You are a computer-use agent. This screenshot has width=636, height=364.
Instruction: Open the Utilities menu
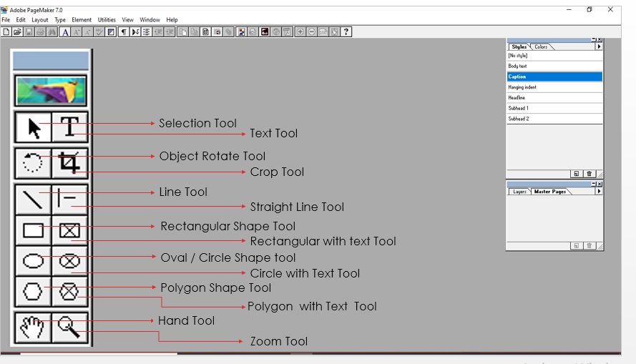(x=107, y=19)
